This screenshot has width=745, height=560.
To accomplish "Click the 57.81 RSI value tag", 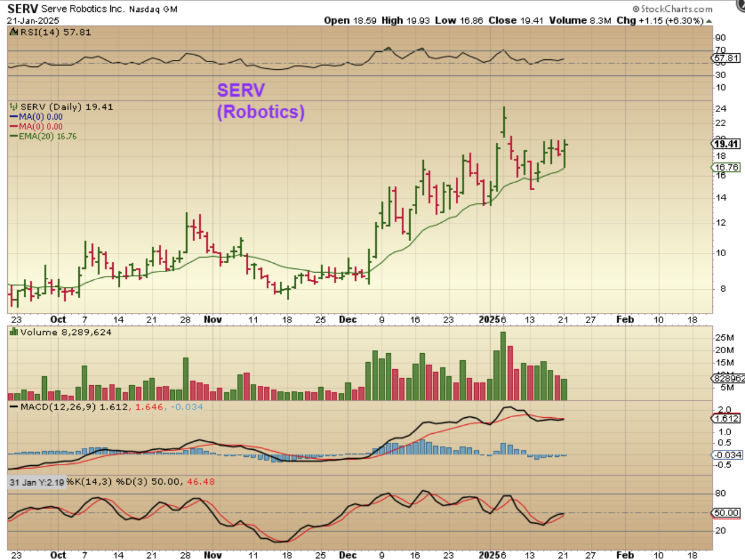I will coord(728,59).
